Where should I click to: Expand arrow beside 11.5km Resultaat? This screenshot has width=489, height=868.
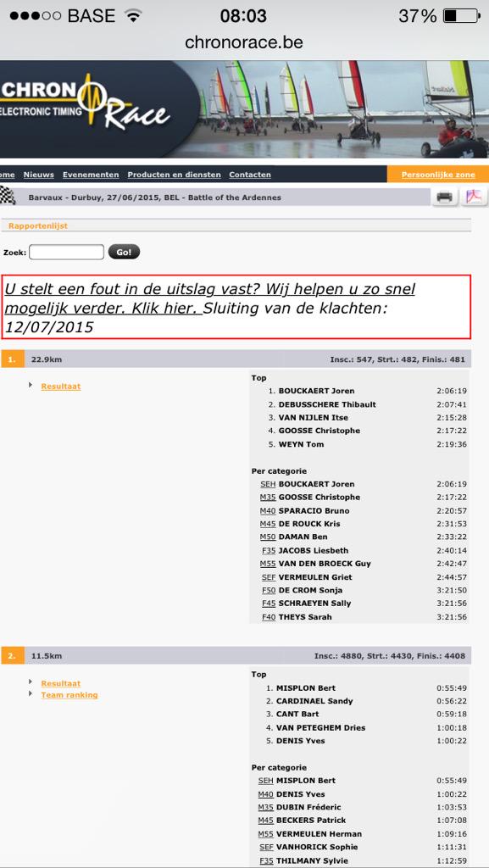pyautogui.click(x=31, y=682)
